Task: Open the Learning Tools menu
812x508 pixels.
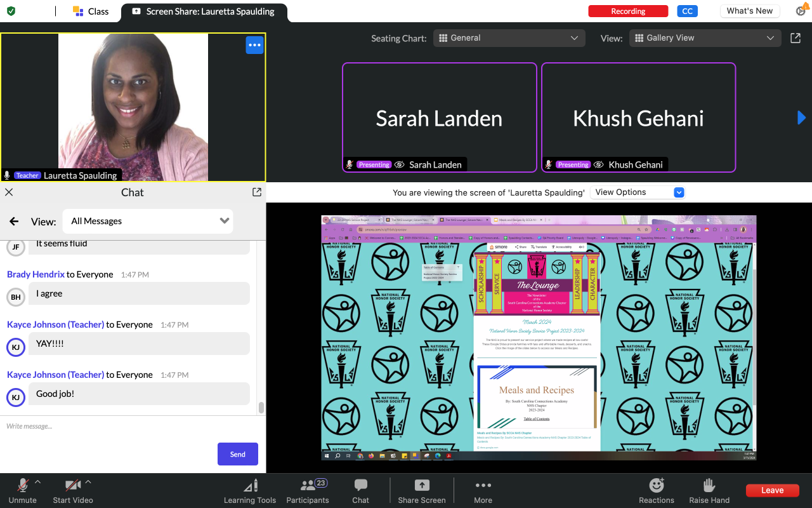Action: click(250, 491)
